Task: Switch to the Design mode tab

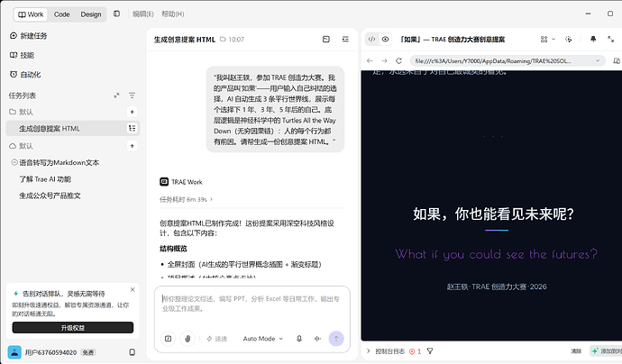Action: (x=91, y=14)
